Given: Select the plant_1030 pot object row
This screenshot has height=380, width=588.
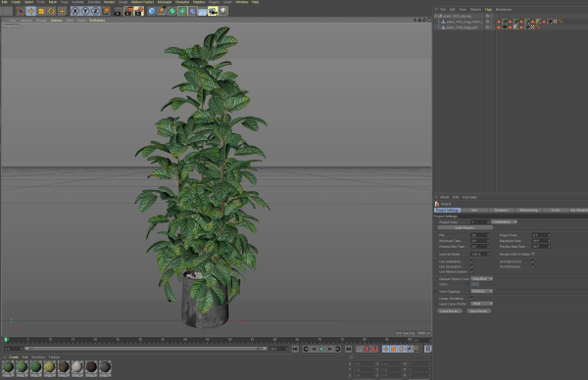Looking at the screenshot, I should point(462,27).
